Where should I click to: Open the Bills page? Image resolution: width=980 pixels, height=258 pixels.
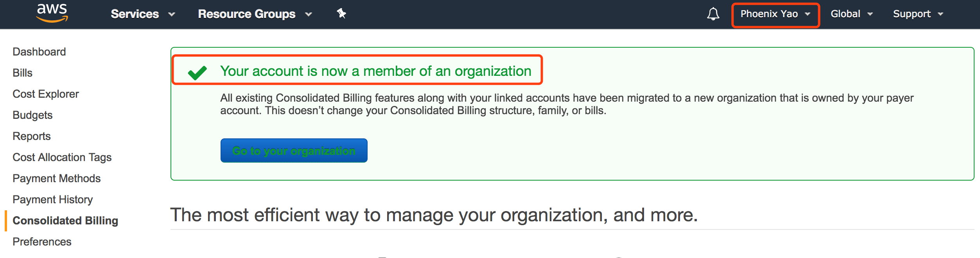tap(22, 73)
